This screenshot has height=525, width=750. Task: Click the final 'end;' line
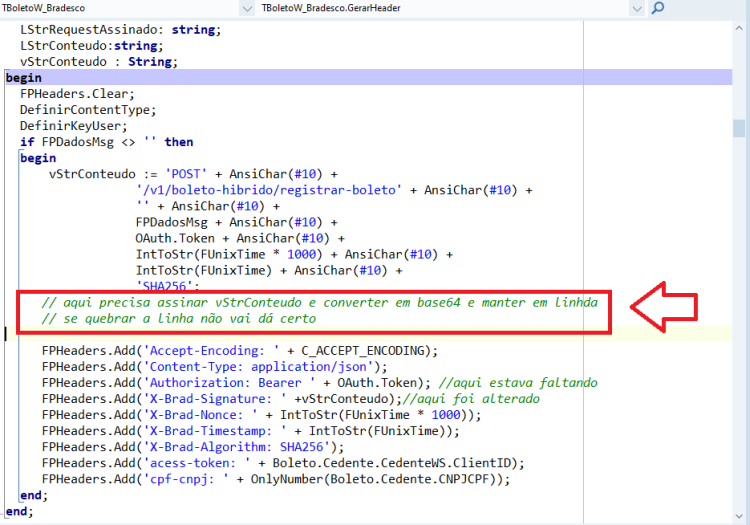(20, 511)
